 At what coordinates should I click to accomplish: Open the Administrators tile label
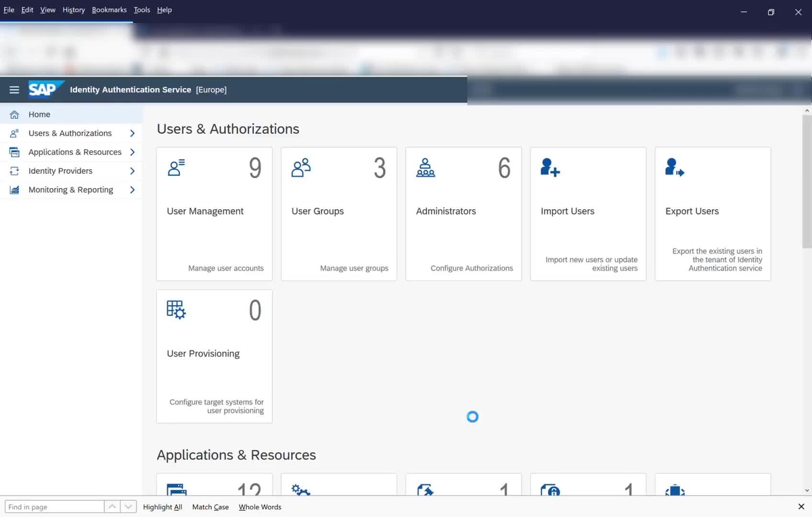(446, 211)
